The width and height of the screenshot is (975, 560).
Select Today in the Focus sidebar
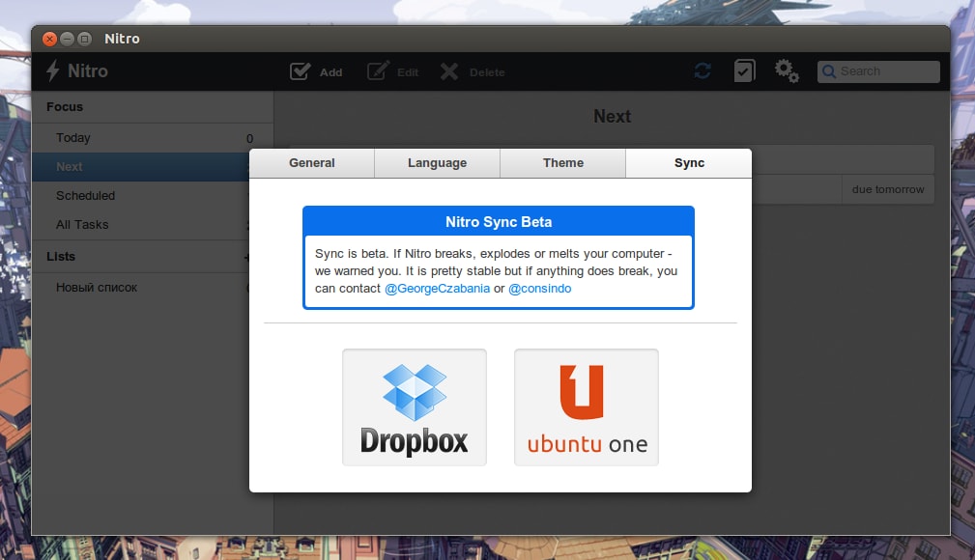point(153,138)
